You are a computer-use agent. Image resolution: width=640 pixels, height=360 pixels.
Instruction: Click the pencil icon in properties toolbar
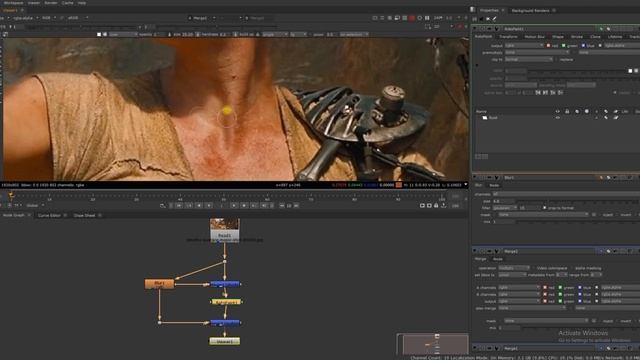click(494, 19)
